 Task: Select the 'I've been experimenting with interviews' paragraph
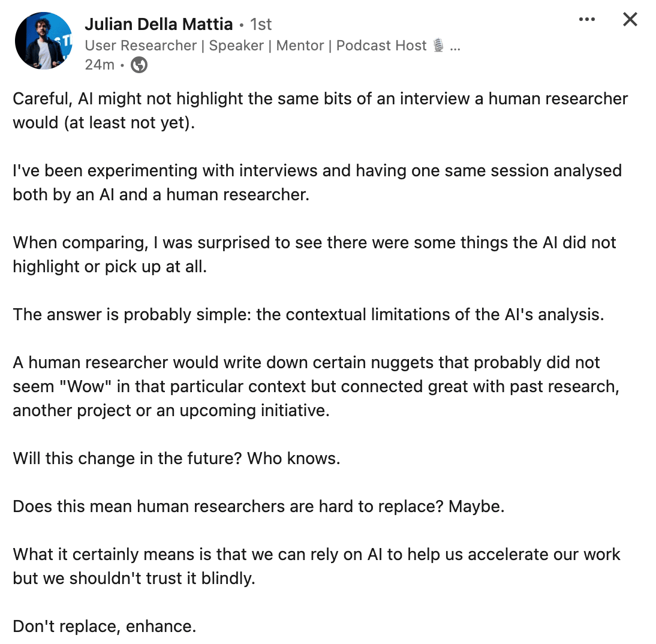(x=317, y=182)
